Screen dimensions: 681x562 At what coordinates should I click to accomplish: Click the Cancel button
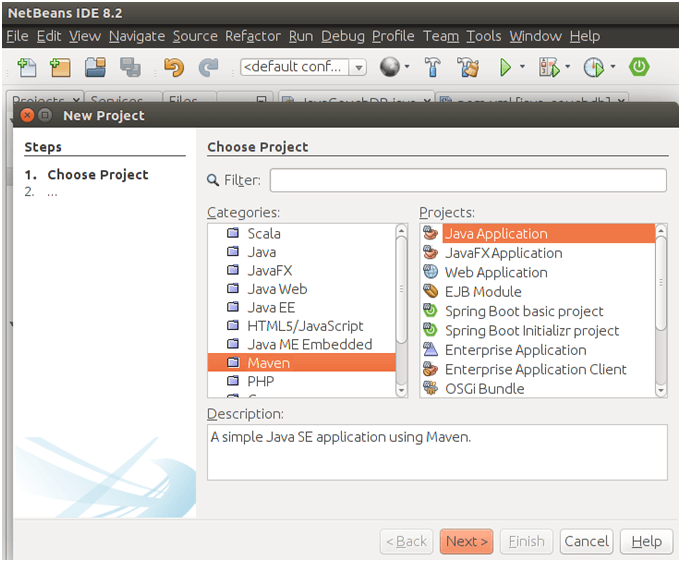tap(586, 541)
